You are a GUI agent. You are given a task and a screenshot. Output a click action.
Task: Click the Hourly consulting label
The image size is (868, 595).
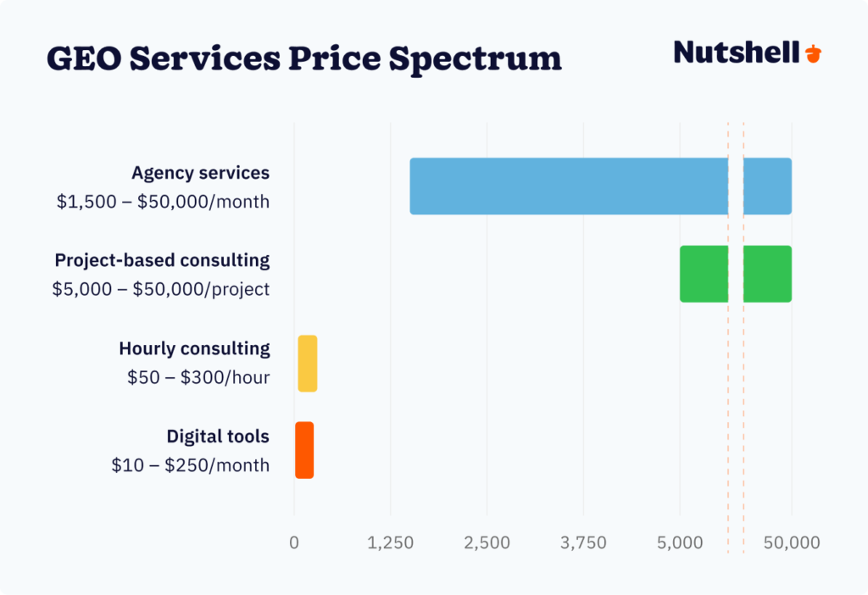coord(194,348)
